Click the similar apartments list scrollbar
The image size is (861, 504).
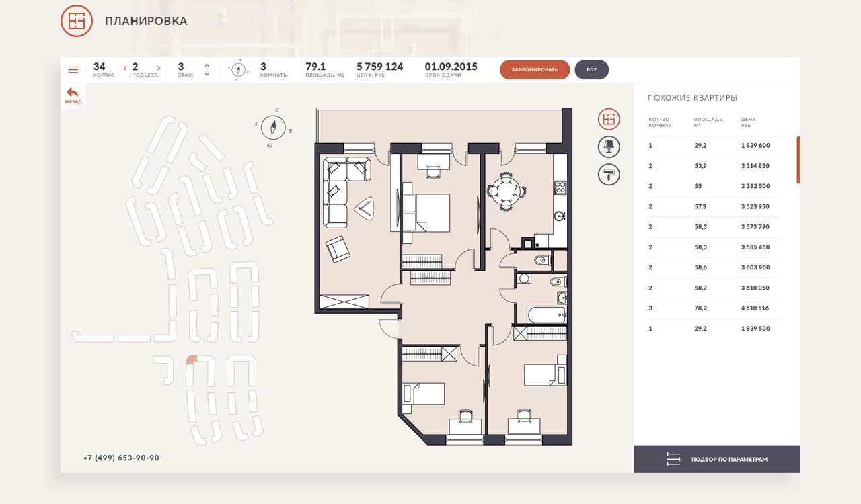click(x=798, y=160)
